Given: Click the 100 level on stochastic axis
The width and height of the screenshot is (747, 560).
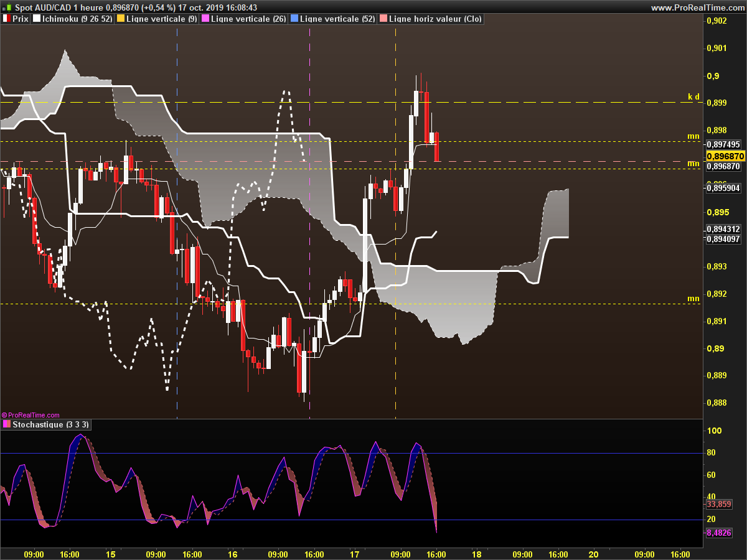Looking at the screenshot, I should (x=715, y=431).
